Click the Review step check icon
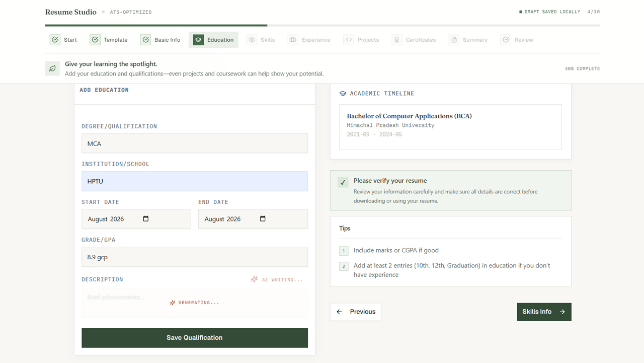644x363 pixels. tap(506, 40)
